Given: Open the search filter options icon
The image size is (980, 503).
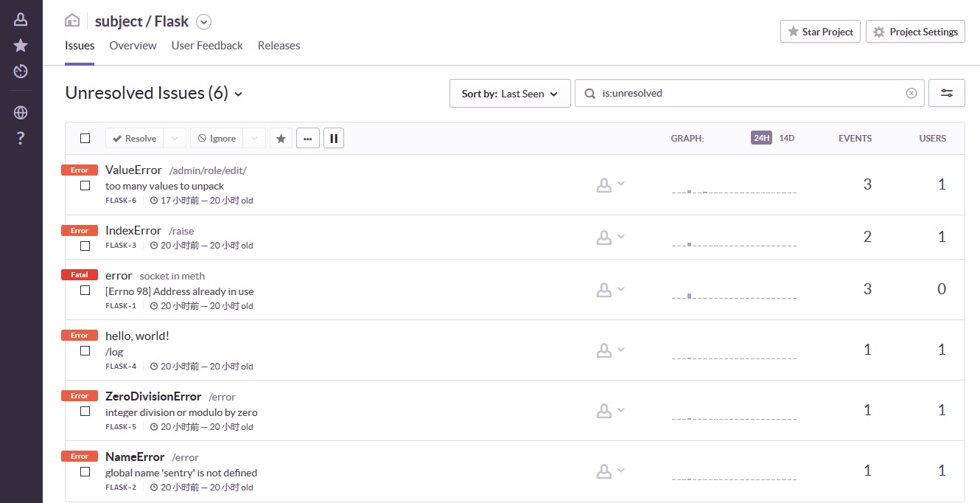Looking at the screenshot, I should pyautogui.click(x=947, y=94).
